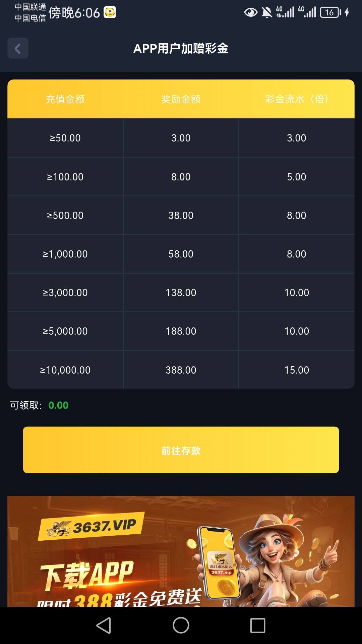Tap the back arrow button
The width and height of the screenshot is (362, 644).
pos(18,49)
